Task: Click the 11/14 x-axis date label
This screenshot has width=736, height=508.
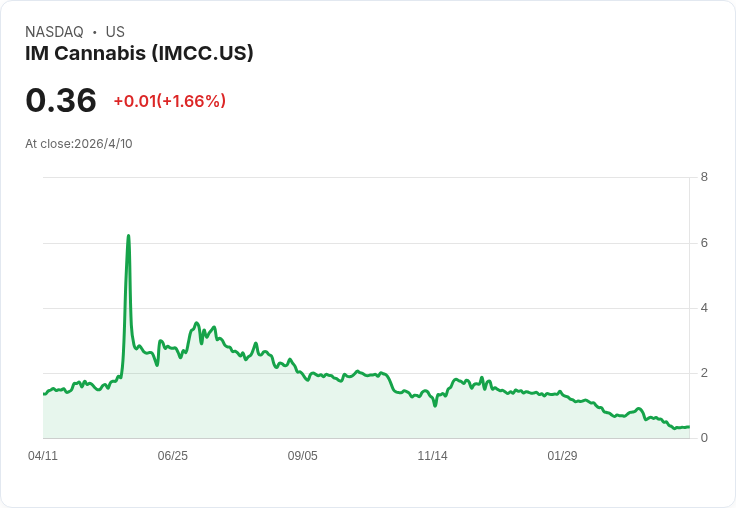Action: click(432, 455)
